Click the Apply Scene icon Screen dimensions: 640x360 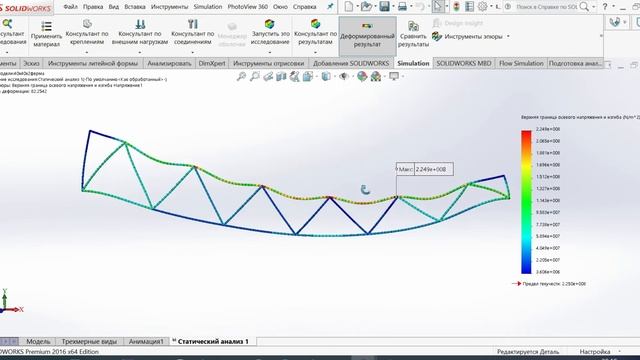(x=376, y=76)
